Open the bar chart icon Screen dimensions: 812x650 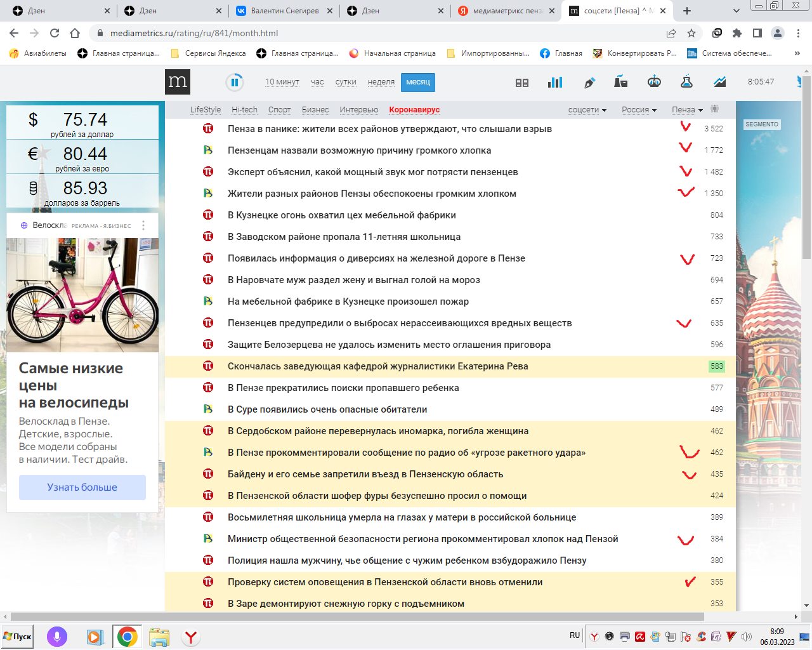pos(555,83)
